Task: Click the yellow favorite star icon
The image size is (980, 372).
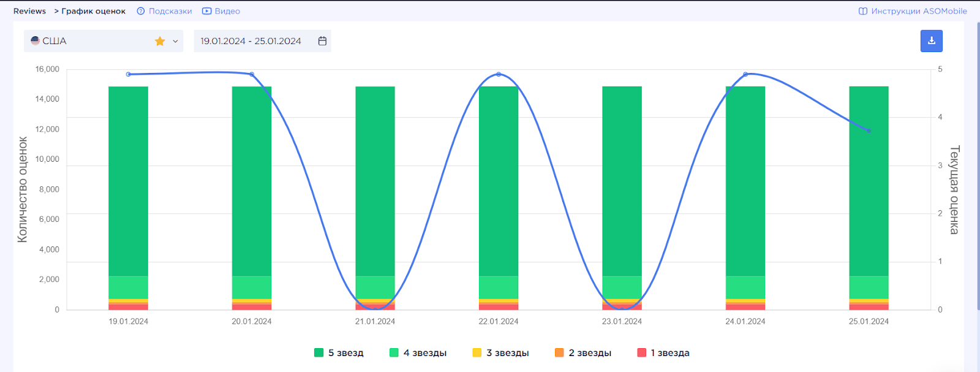Action: pos(160,41)
